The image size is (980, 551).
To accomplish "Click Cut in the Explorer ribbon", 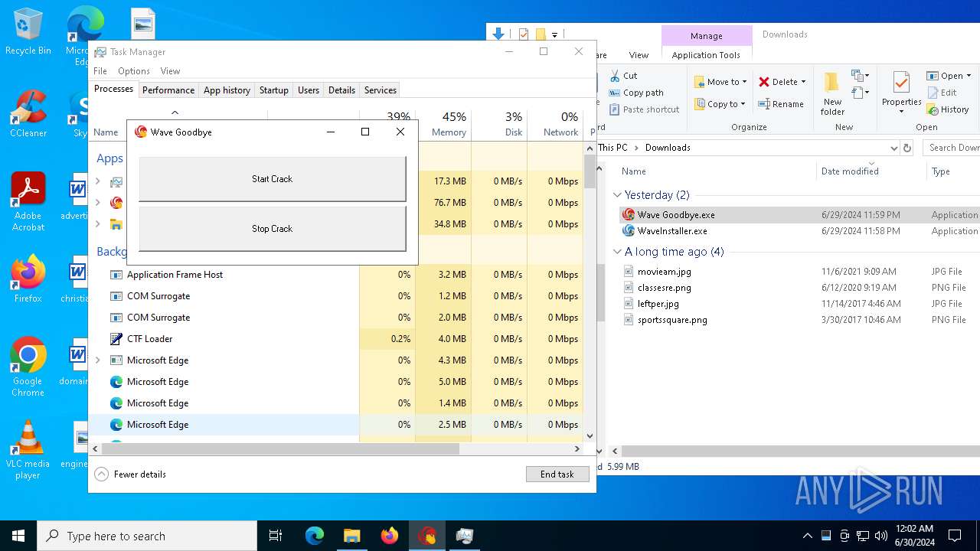I will (623, 76).
